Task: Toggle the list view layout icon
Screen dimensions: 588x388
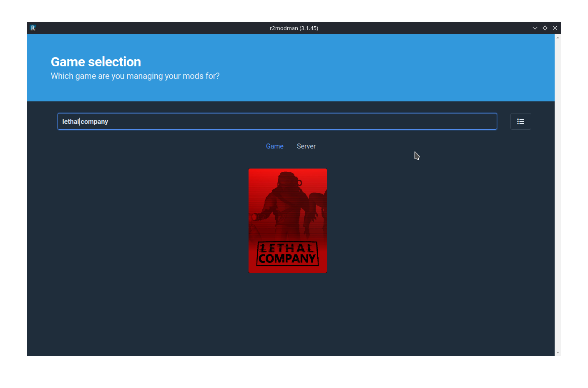Action: coord(520,121)
